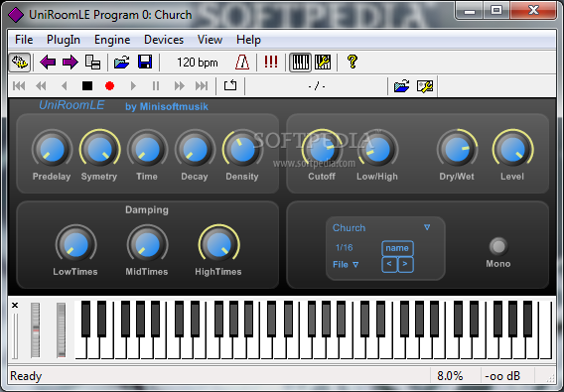Expand the Church preset dropdown arrow

click(x=427, y=227)
